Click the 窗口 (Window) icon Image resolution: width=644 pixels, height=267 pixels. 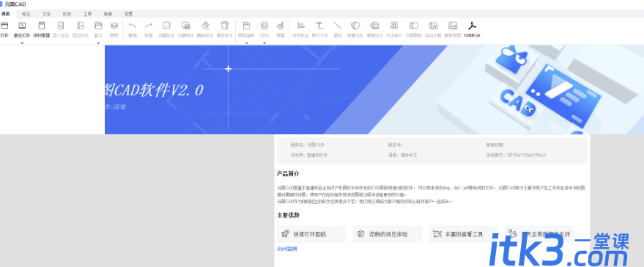pos(98,26)
